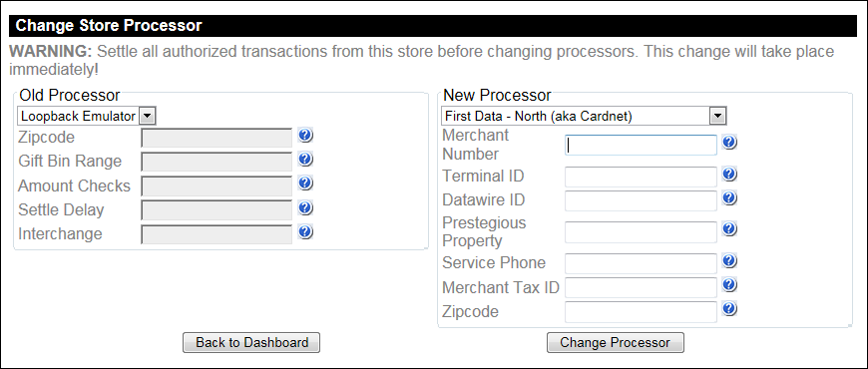The image size is (868, 369).
Task: Expand the Loopback Emulator old processor dropdown
Action: pos(87,116)
